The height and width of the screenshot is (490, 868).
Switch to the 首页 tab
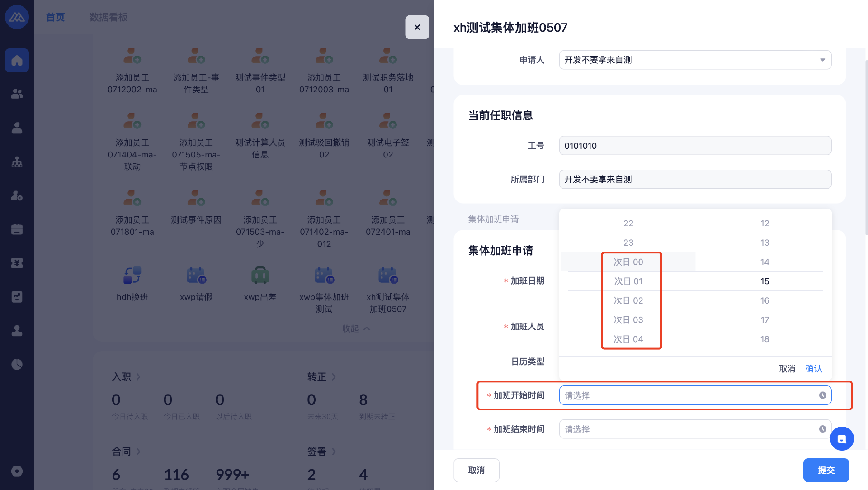click(55, 17)
